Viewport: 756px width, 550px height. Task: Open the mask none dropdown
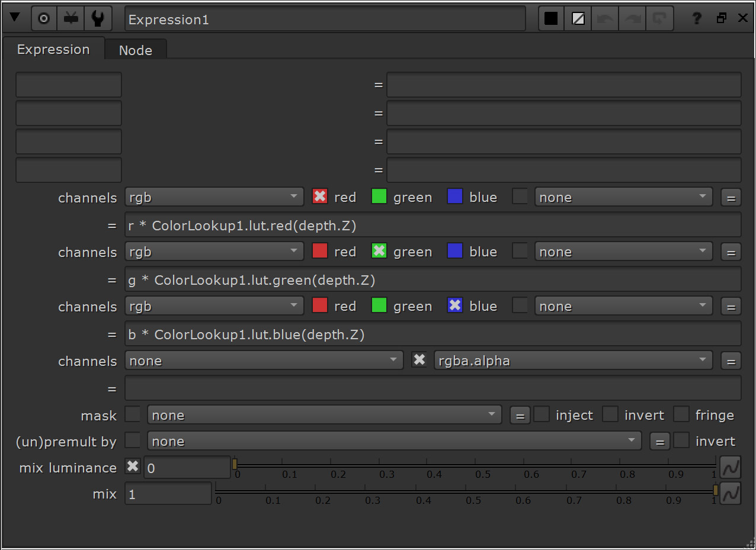click(x=324, y=414)
